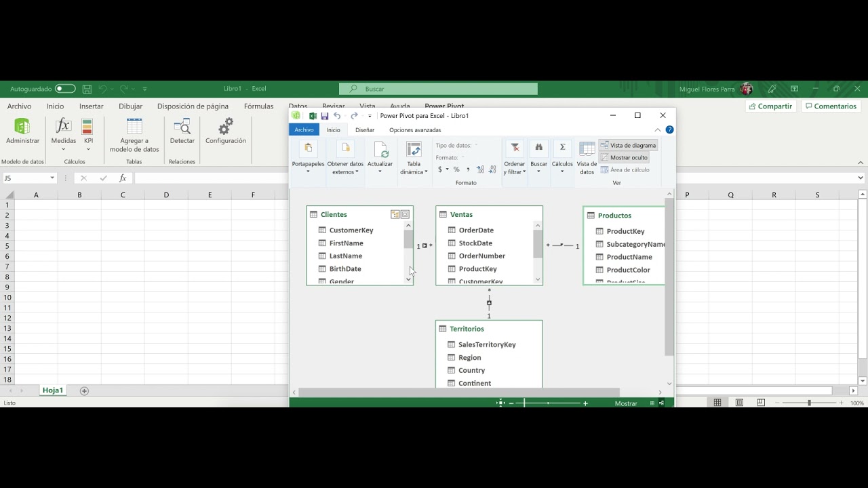
Task: Select ProductColor field in Productos
Action: [x=628, y=270]
